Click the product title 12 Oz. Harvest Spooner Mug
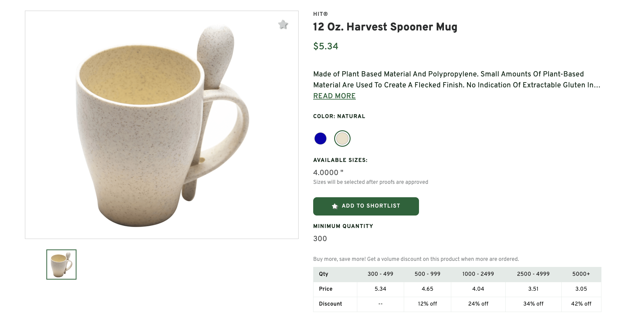The width and height of the screenshot is (644, 319). click(385, 27)
